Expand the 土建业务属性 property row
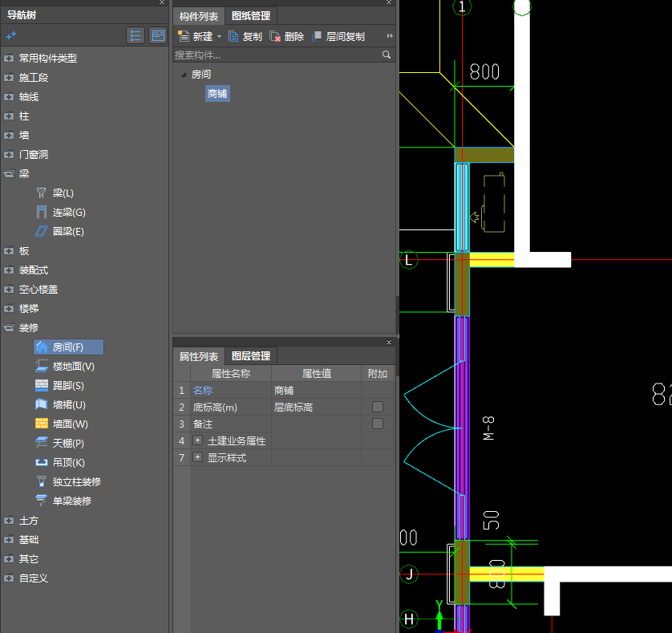This screenshot has height=633, width=672. (x=197, y=440)
